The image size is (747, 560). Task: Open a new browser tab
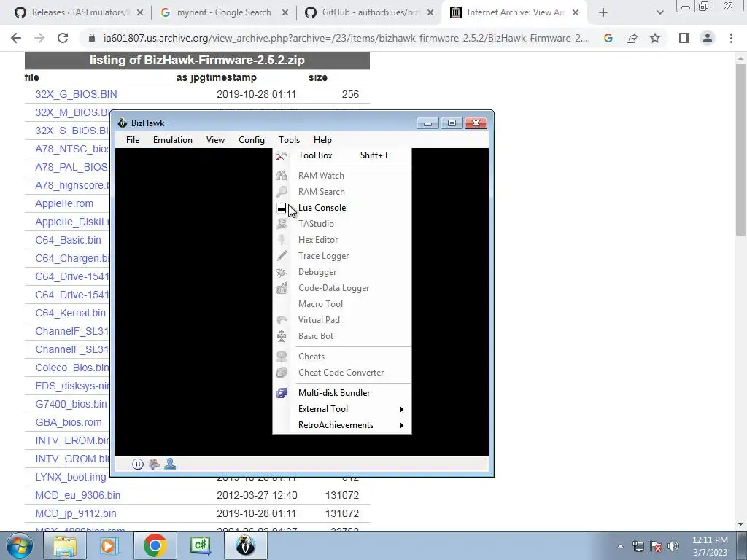pos(603,13)
